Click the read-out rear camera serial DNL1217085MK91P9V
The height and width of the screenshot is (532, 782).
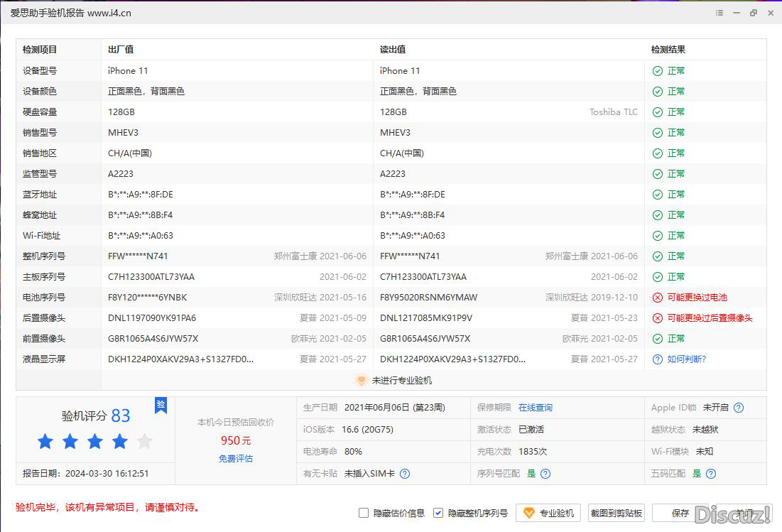pos(426,318)
